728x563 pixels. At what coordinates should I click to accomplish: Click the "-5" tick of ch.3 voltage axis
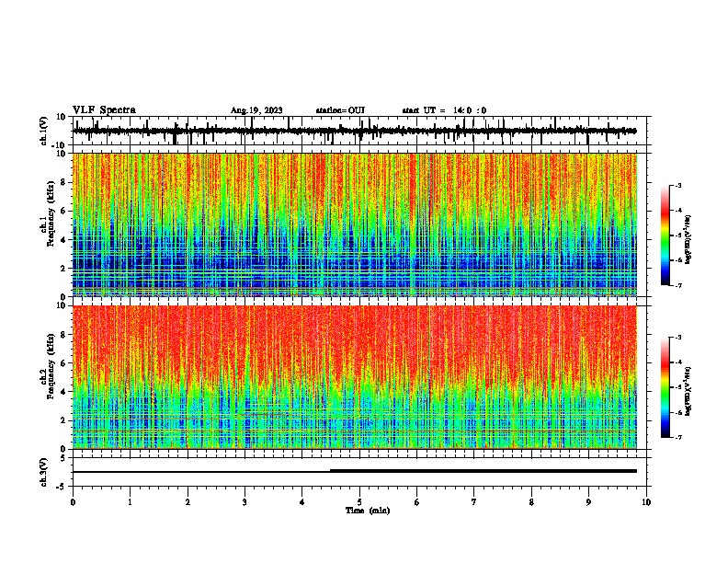(62, 487)
